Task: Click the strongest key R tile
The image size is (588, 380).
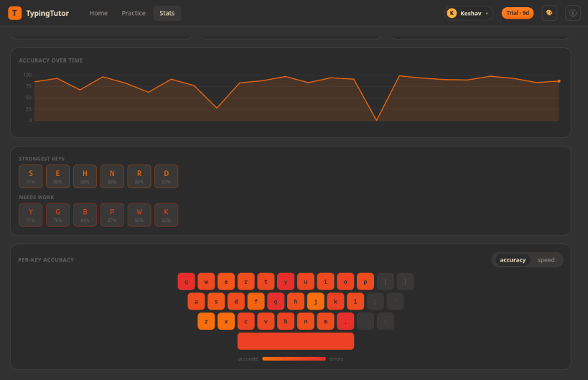Action: click(139, 176)
